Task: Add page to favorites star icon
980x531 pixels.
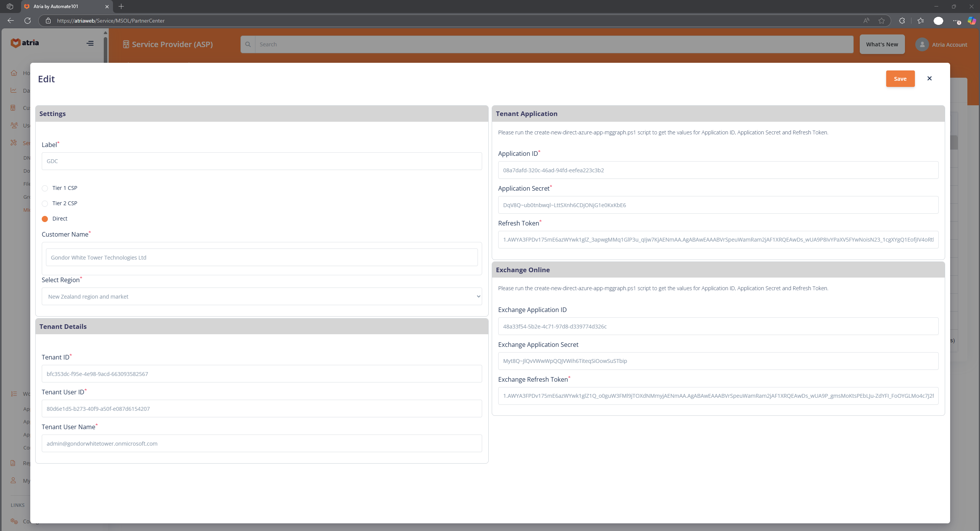Action: click(882, 21)
